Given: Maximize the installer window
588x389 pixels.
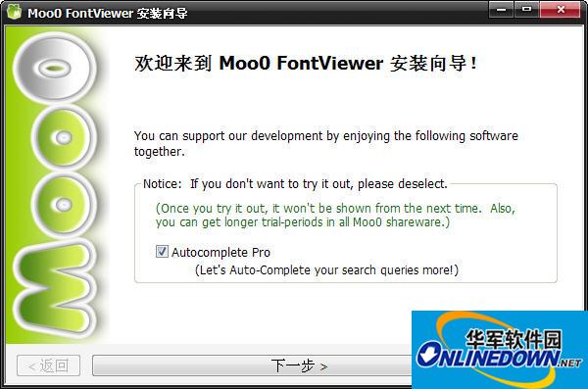Looking at the screenshot, I should point(527,9).
